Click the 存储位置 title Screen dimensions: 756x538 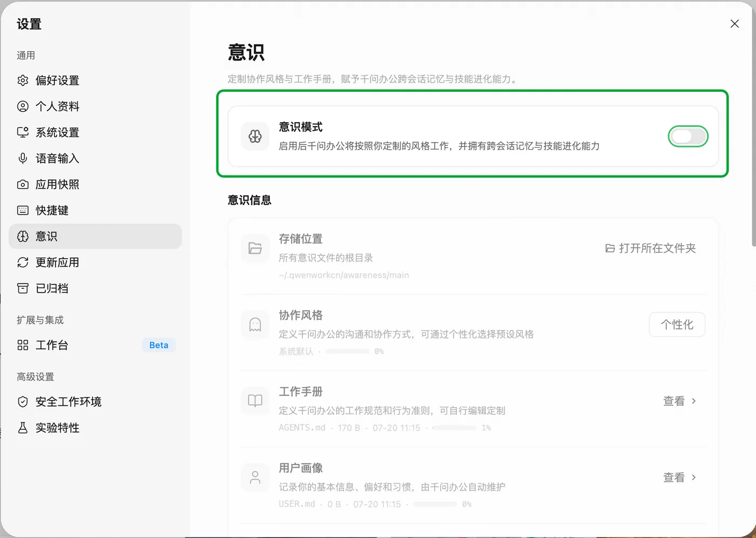point(301,239)
